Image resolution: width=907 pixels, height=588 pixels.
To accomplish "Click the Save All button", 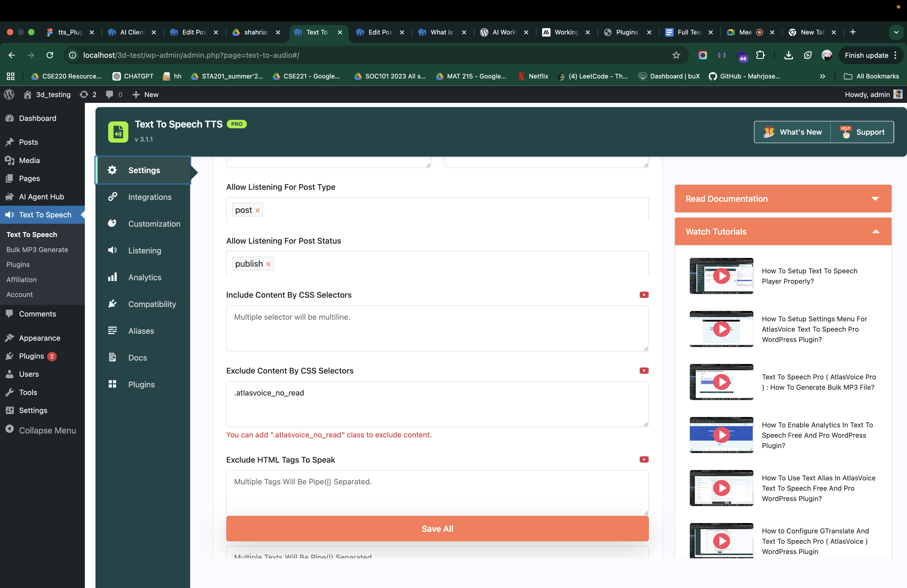I will (437, 529).
